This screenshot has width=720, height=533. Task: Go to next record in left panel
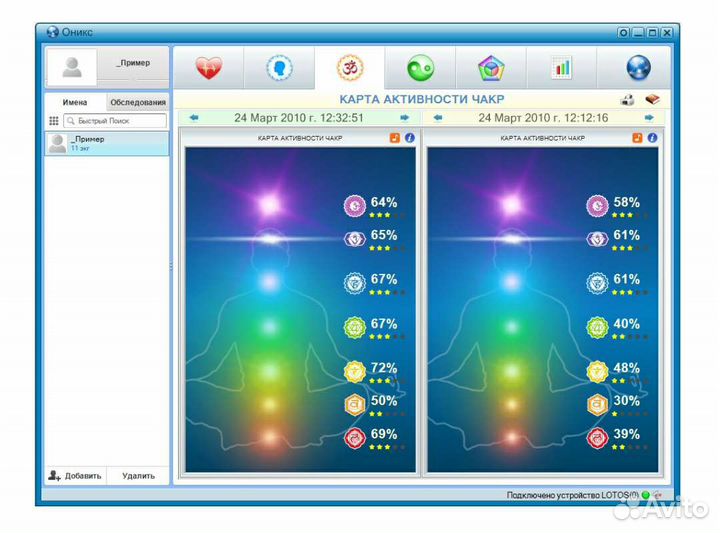click(x=404, y=118)
